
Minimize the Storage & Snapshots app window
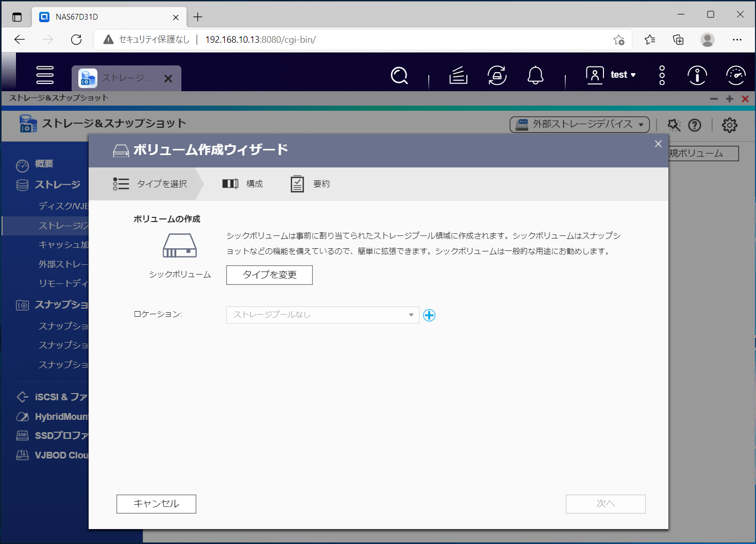714,99
